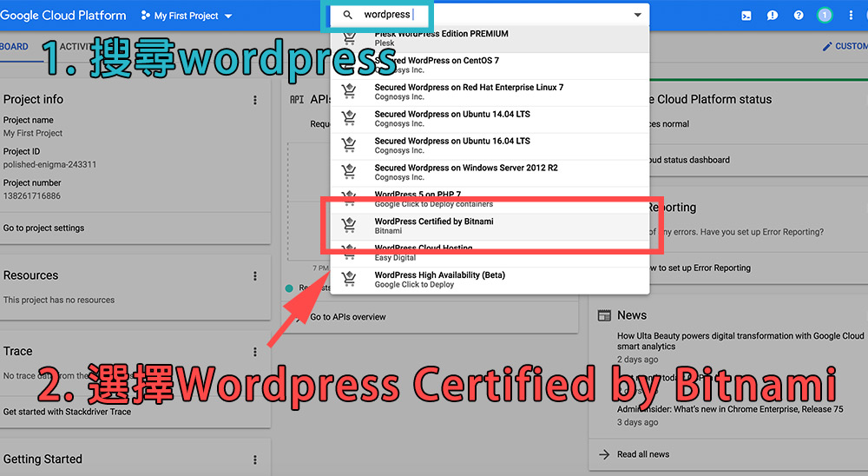This screenshot has height=476, width=868.
Task: Select Plesk WordPress Edition PREMIUM result
Action: click(x=490, y=38)
